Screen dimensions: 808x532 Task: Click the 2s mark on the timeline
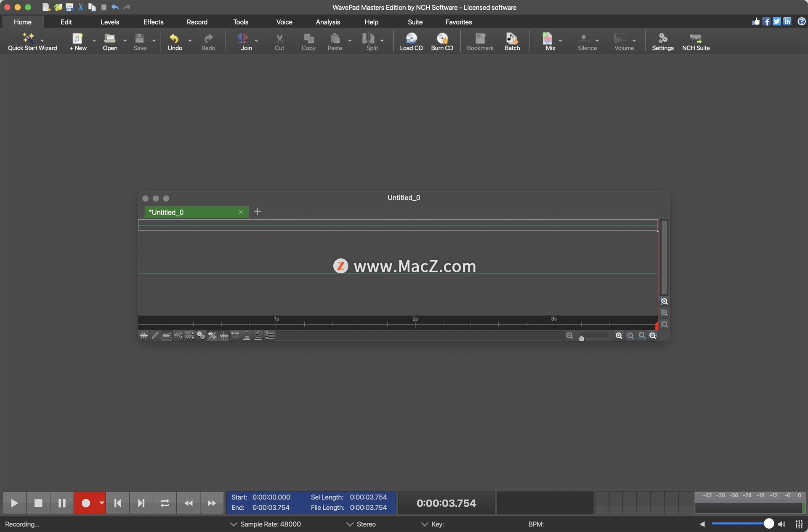(415, 319)
